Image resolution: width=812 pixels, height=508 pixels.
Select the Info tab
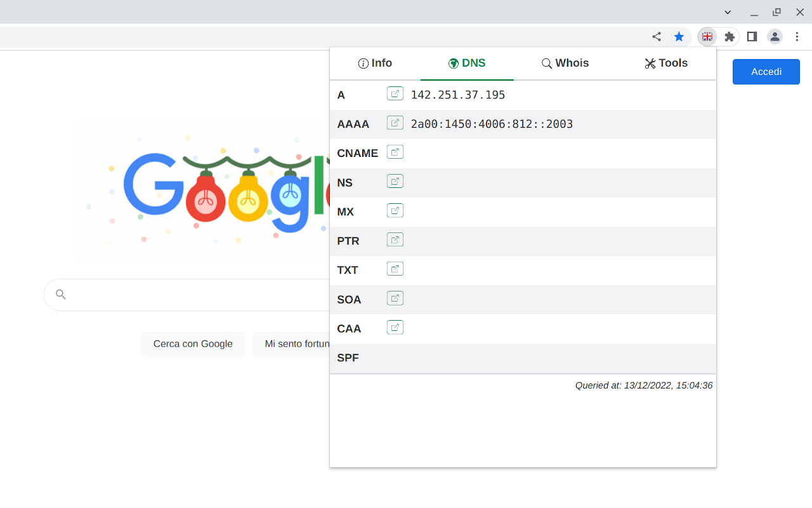[375, 63]
